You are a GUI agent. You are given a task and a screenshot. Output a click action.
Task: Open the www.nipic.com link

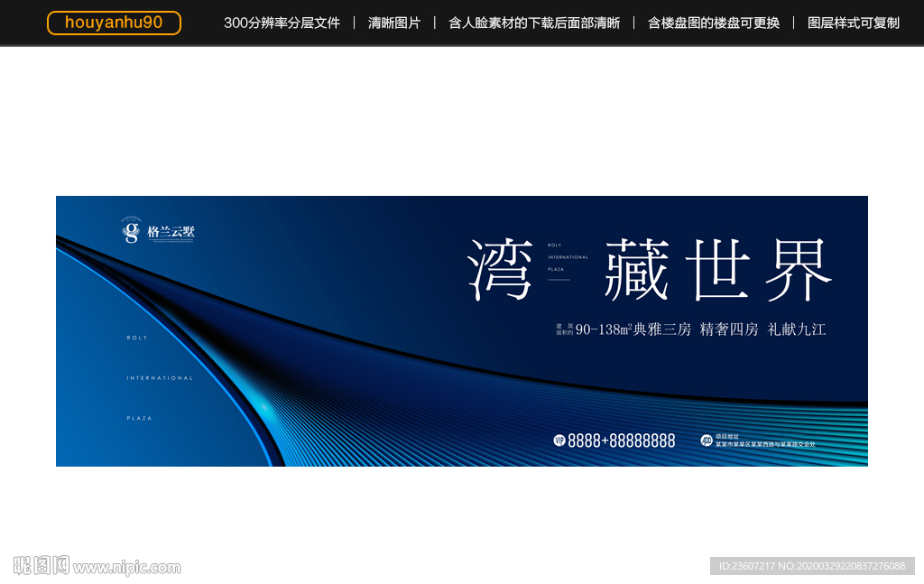127,567
